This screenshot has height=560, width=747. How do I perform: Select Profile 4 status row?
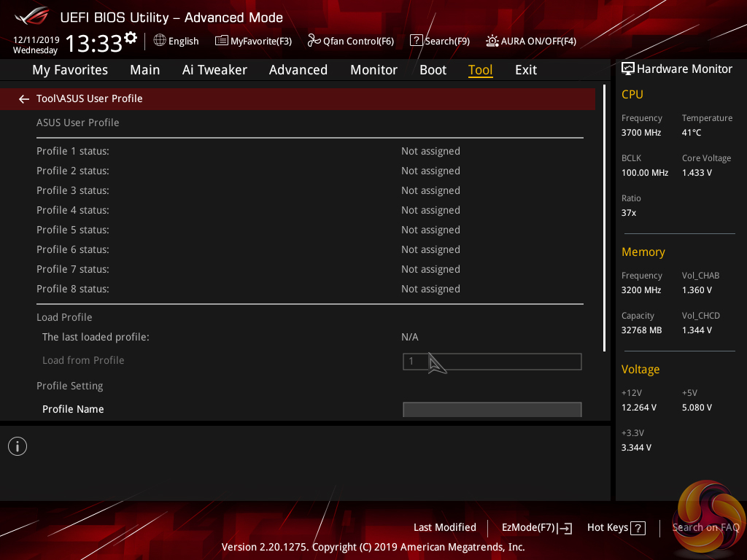click(x=309, y=210)
